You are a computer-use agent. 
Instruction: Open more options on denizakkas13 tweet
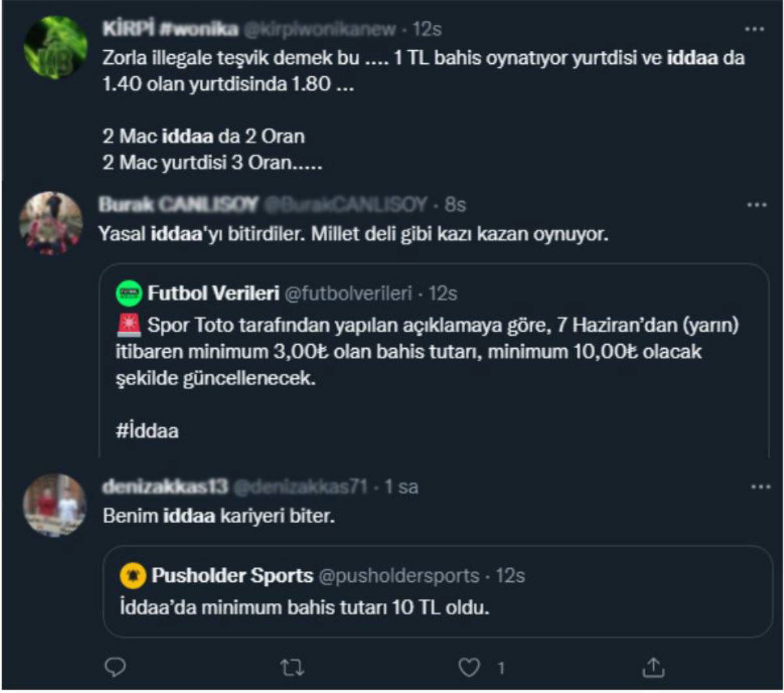[x=756, y=487]
